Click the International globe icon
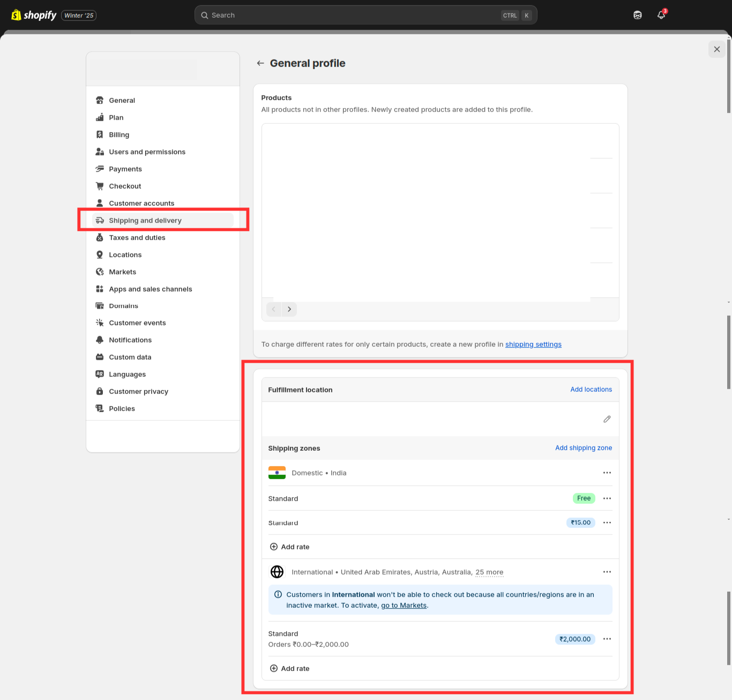The height and width of the screenshot is (700, 732). 277,572
